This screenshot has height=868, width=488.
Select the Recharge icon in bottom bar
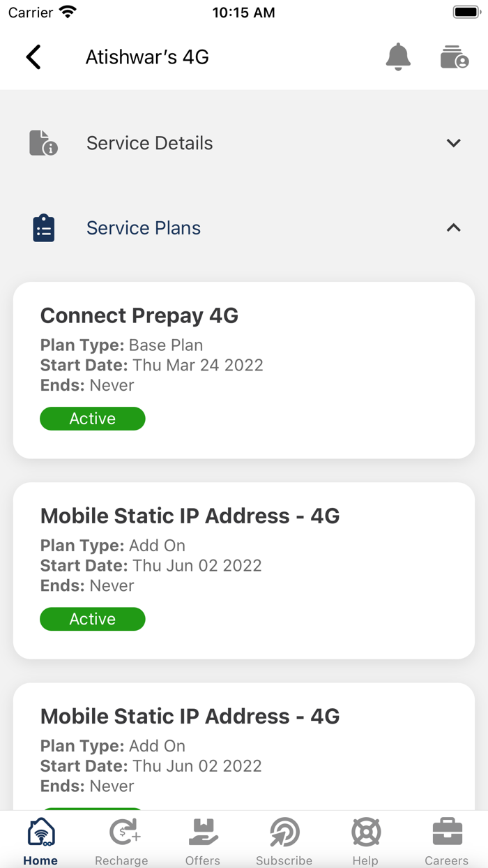click(121, 832)
